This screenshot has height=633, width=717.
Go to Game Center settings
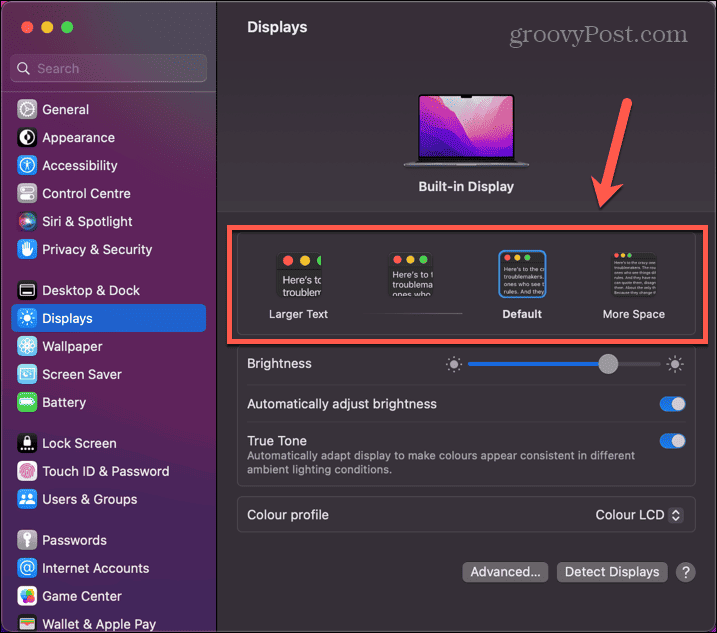point(108,595)
